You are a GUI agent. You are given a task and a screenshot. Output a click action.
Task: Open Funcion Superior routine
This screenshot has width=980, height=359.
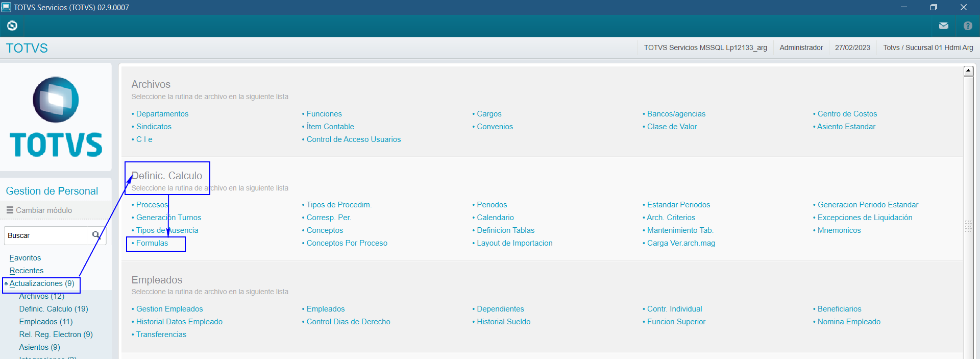point(676,322)
